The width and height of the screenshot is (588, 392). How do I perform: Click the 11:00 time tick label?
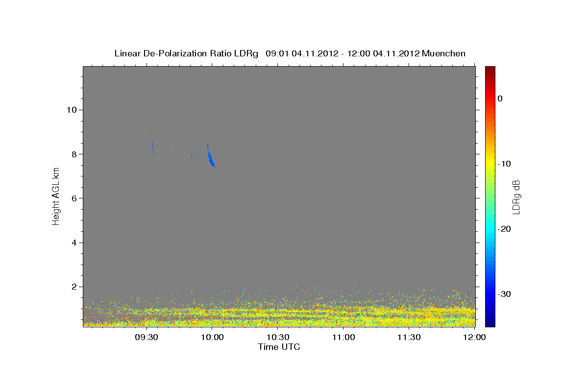(343, 337)
